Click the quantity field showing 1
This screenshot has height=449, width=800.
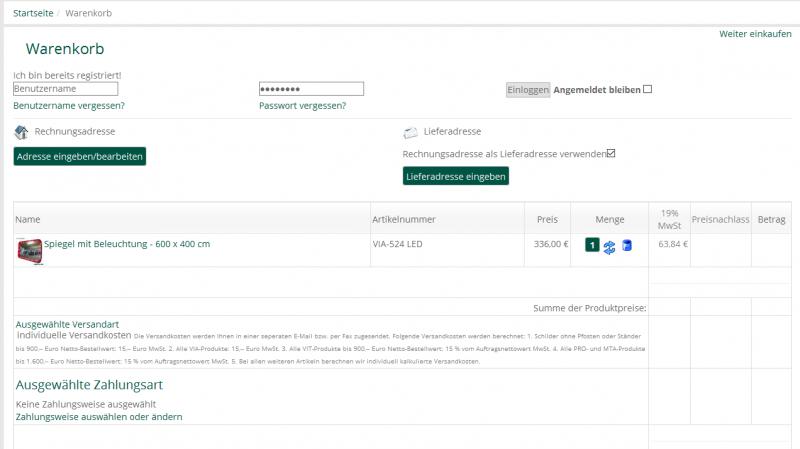coord(592,245)
